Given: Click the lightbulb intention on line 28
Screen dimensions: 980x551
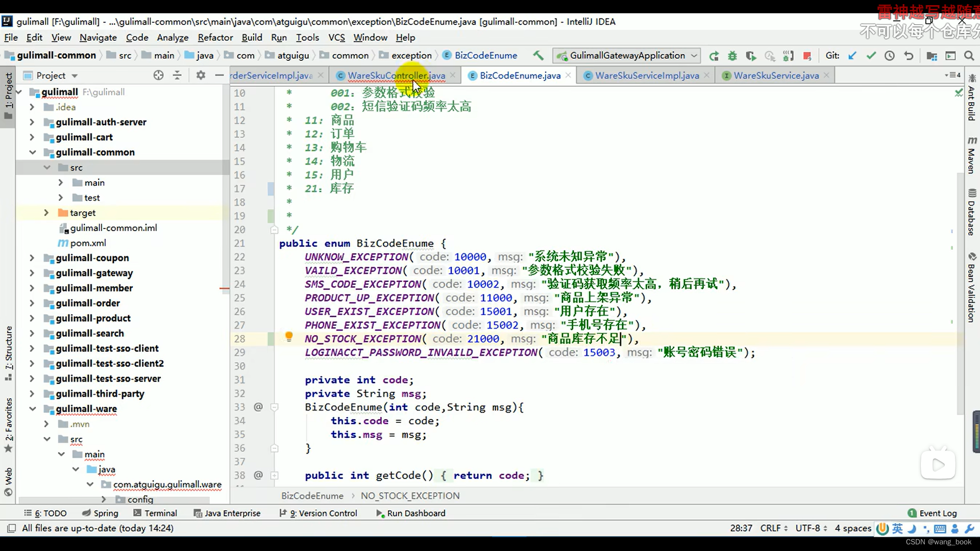Looking at the screenshot, I should point(289,337).
